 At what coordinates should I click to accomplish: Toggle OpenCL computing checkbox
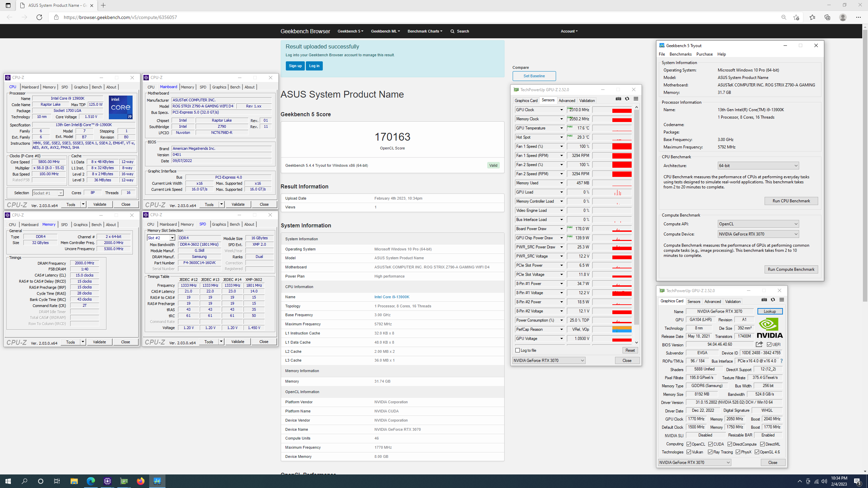click(689, 444)
